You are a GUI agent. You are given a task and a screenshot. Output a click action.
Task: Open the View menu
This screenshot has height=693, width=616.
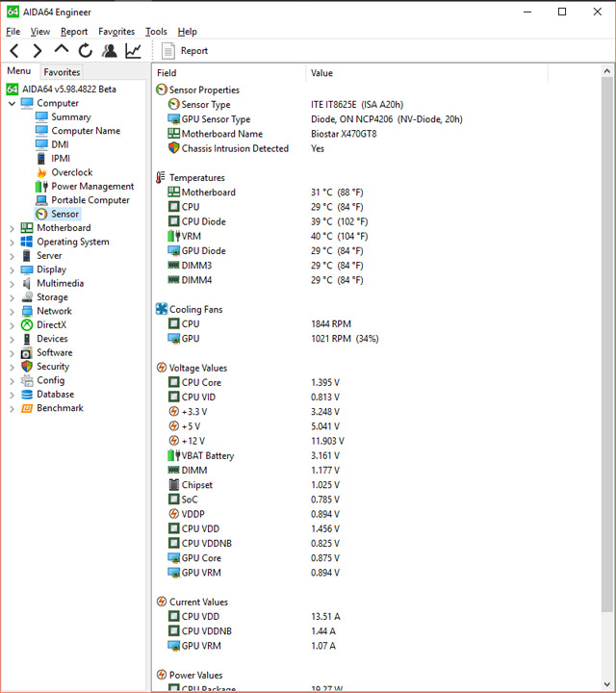coord(40,32)
